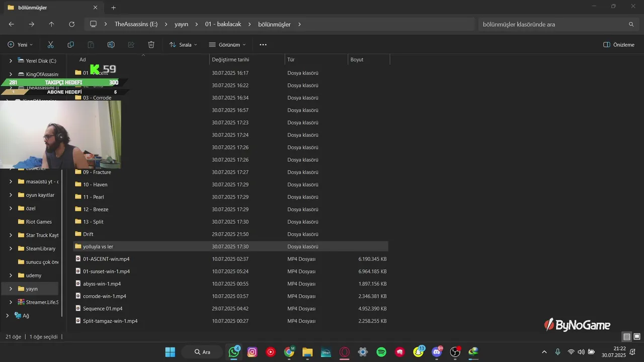Click the PC monitor icon in address bar

(x=93, y=24)
